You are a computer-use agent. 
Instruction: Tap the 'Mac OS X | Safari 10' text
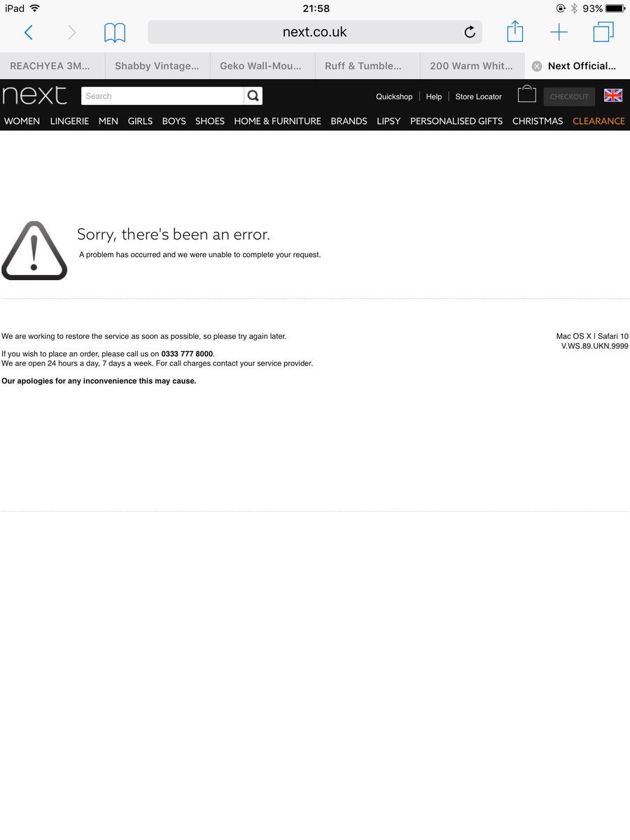(592, 337)
